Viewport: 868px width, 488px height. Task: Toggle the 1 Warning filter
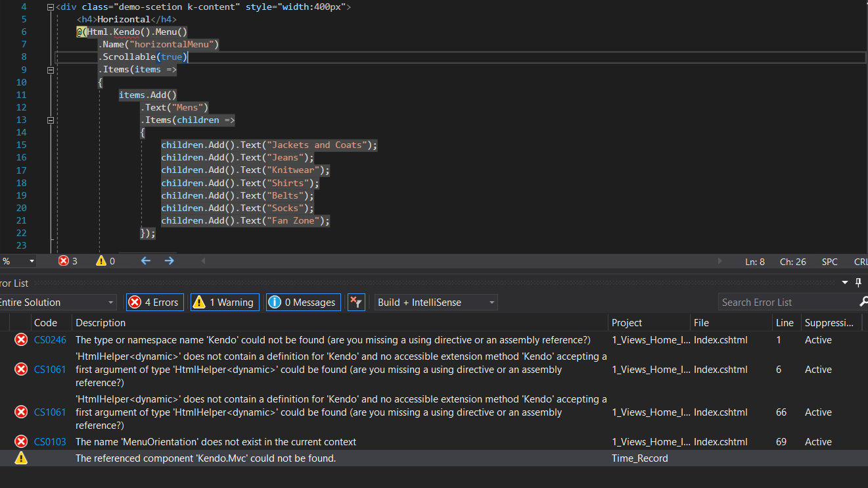click(225, 303)
